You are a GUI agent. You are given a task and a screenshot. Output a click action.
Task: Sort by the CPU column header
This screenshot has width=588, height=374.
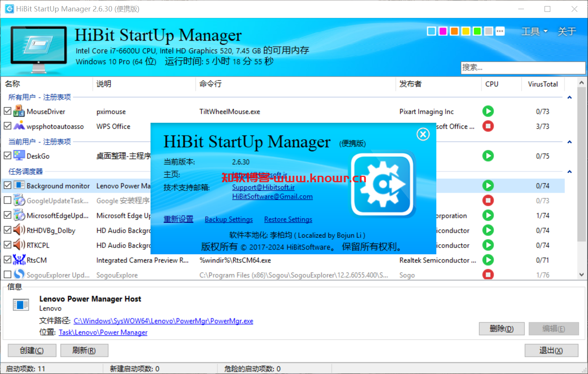(x=501, y=84)
